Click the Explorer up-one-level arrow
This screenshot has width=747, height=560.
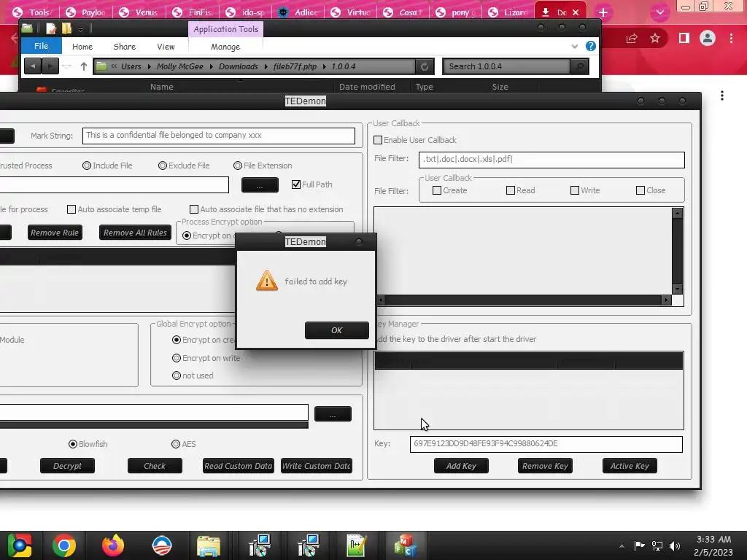point(84,66)
